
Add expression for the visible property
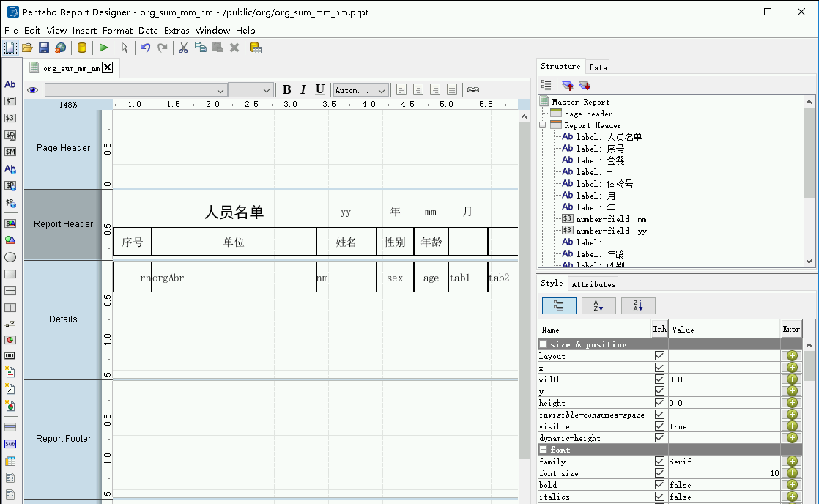coord(792,426)
